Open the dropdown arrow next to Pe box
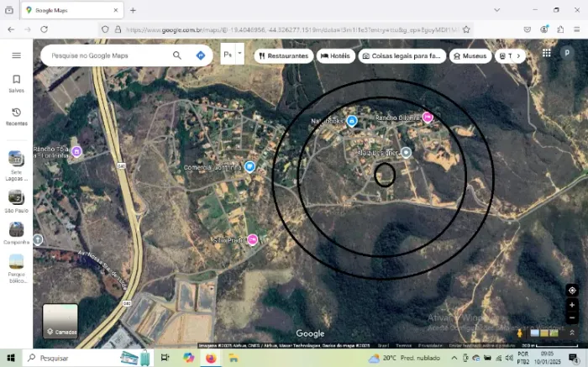 tap(239, 54)
